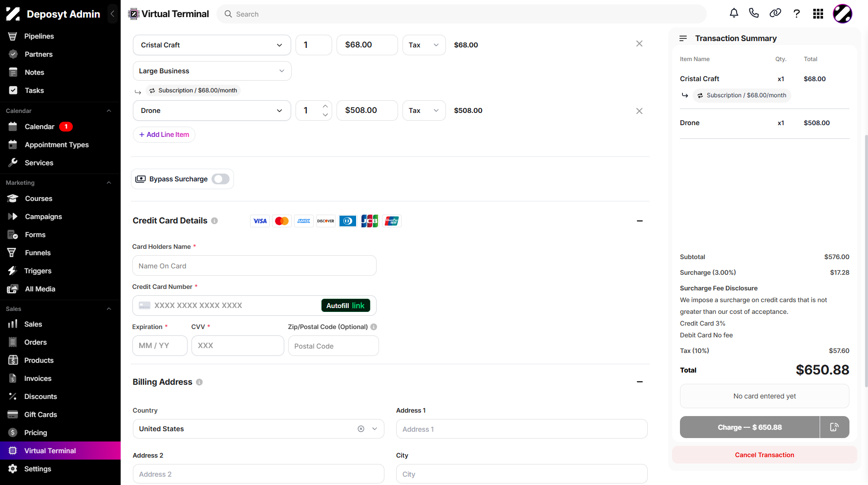Screen dimensions: 868x485
Task: Click the Deposyt Admin logo
Action: [x=13, y=14]
